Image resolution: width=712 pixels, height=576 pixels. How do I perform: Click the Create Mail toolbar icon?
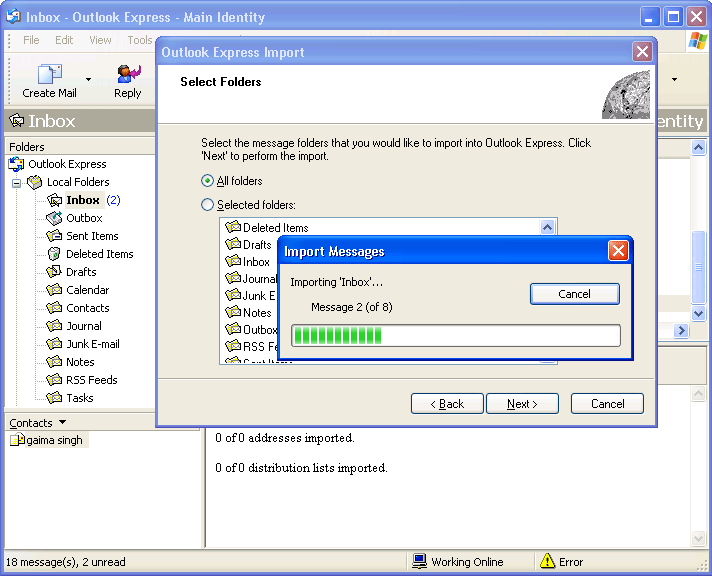pos(49,74)
